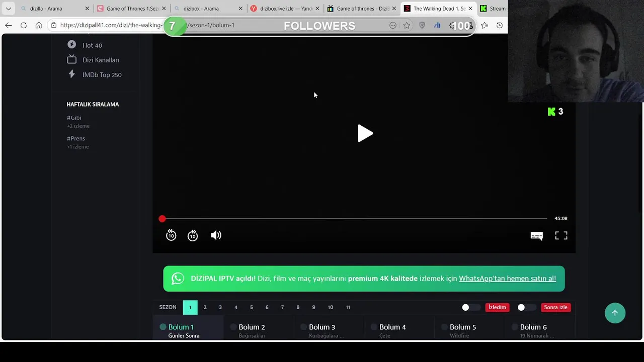Bookmark this page with star icon

point(407,25)
